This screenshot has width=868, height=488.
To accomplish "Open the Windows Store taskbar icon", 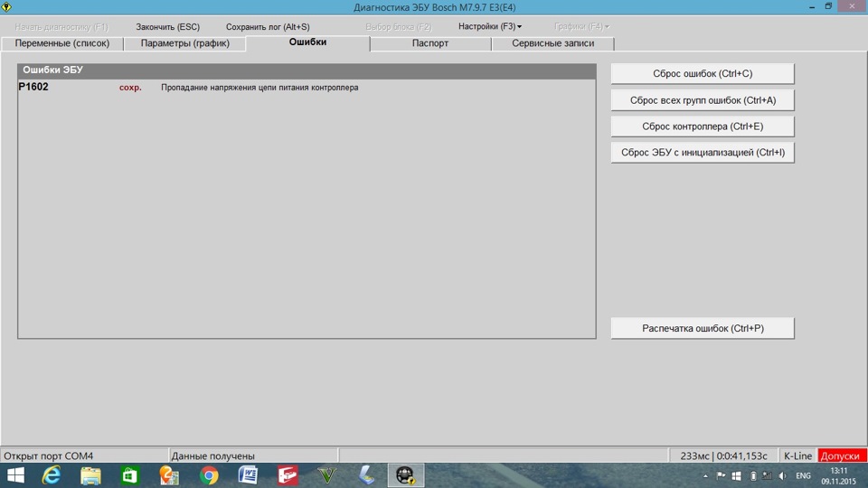I will point(130,475).
